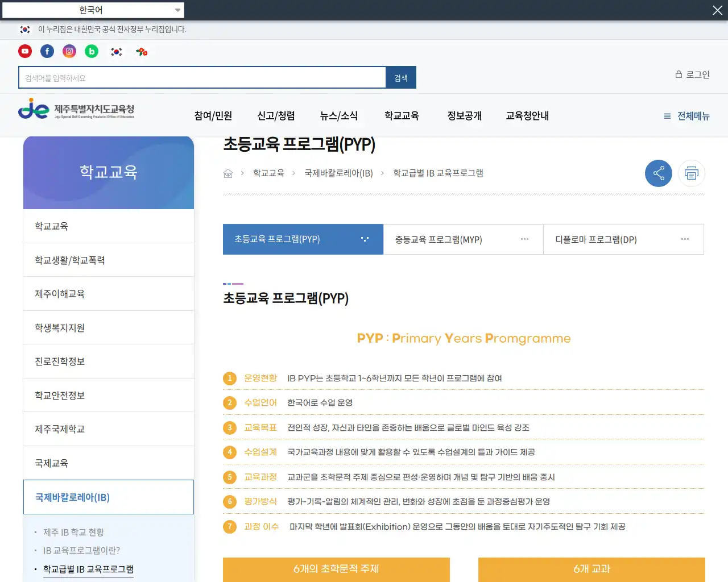Click the 운영현황 item text
Viewport: 728px width, 582px height.
point(260,378)
